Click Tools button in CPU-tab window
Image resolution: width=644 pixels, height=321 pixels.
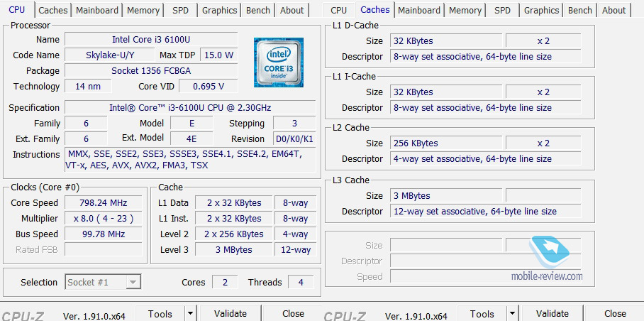pyautogui.click(x=160, y=314)
